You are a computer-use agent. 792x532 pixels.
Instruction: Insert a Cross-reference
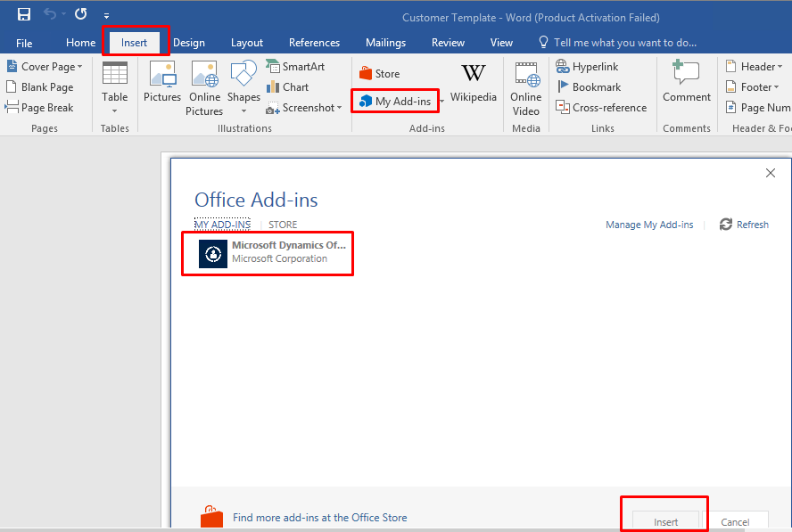(x=601, y=108)
